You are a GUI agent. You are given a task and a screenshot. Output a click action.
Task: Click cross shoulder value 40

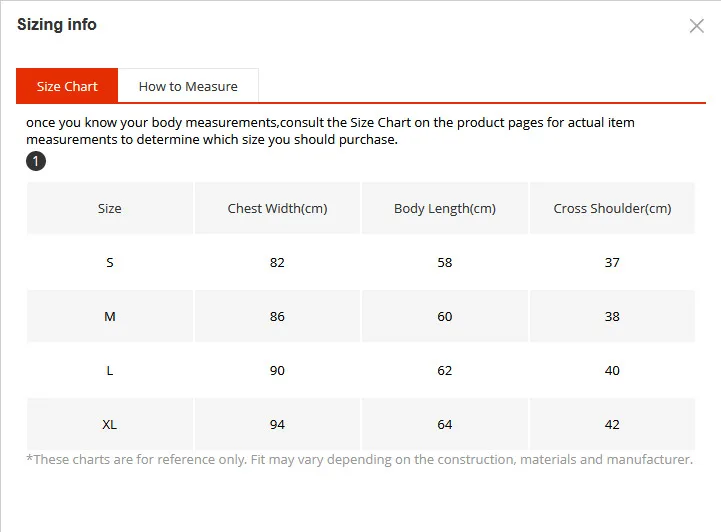tap(612, 371)
